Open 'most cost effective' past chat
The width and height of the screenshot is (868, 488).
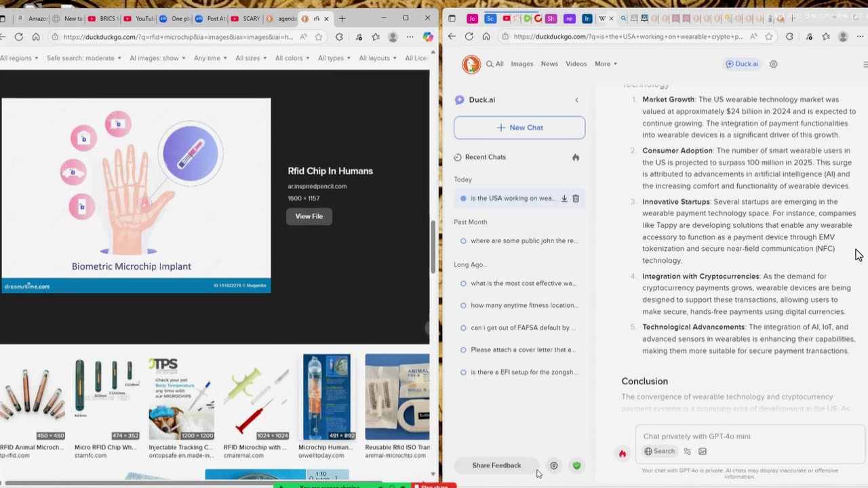[519, 283]
